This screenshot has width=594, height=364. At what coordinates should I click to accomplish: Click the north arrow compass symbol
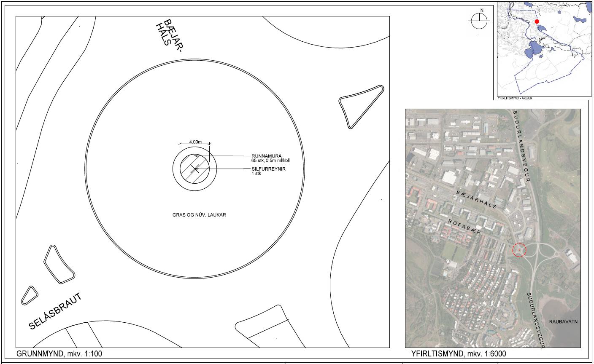(479, 20)
